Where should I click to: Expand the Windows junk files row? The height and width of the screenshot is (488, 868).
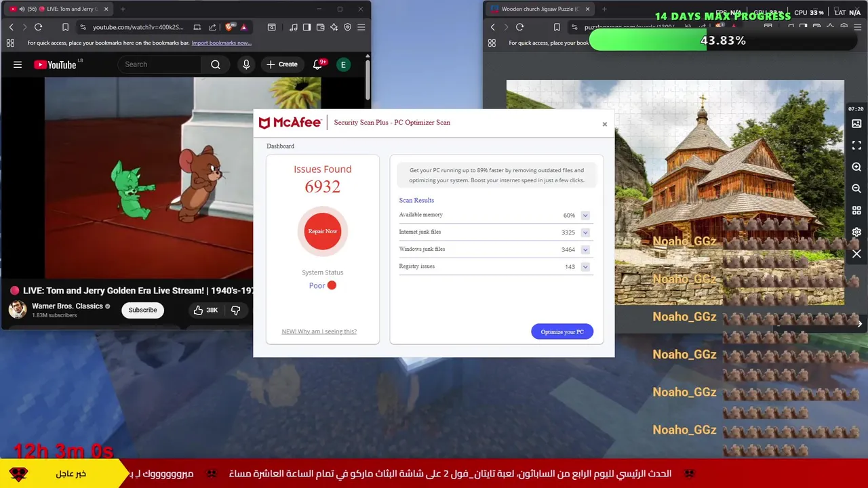585,249
